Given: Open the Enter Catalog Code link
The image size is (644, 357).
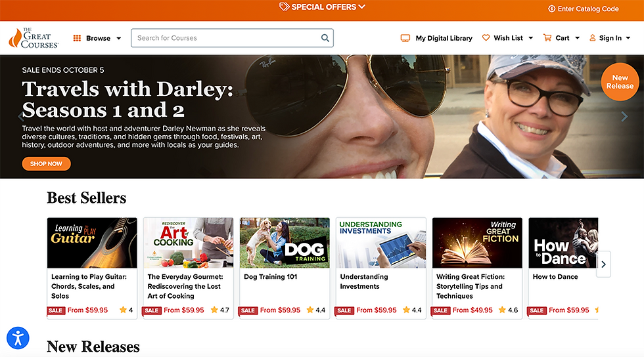Looking at the screenshot, I should point(588,9).
